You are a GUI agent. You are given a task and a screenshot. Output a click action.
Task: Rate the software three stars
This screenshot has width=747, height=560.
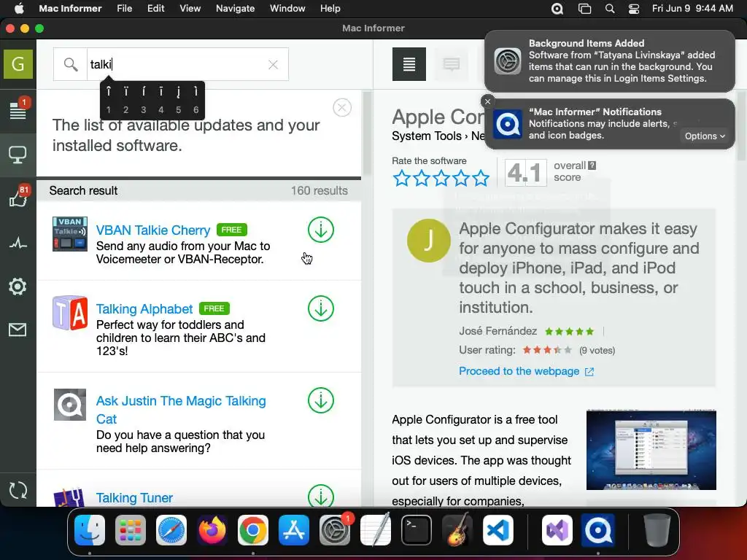pyautogui.click(x=441, y=178)
